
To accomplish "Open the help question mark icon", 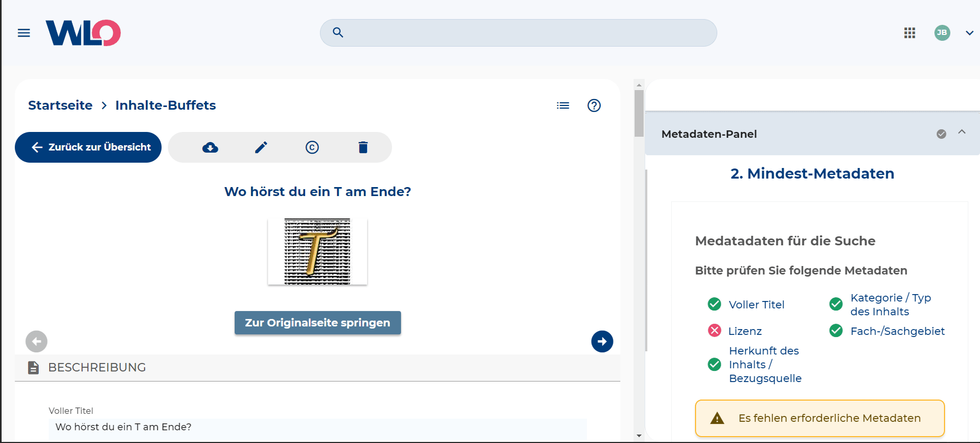I will (x=594, y=105).
